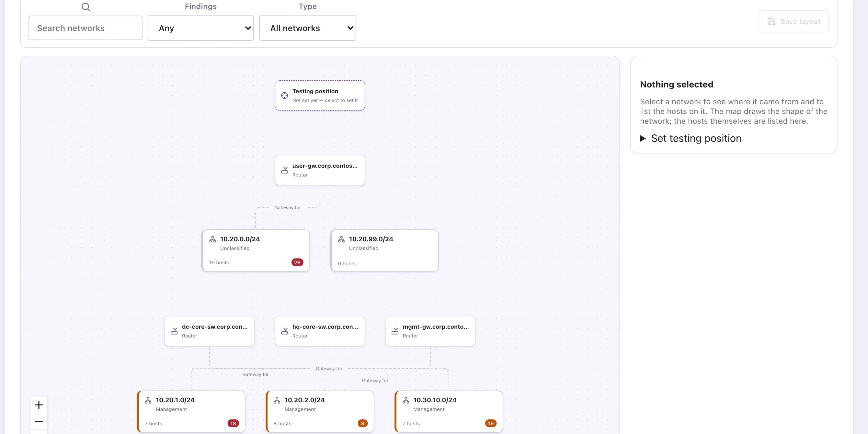Click the red 18 findings badge

[233, 424]
